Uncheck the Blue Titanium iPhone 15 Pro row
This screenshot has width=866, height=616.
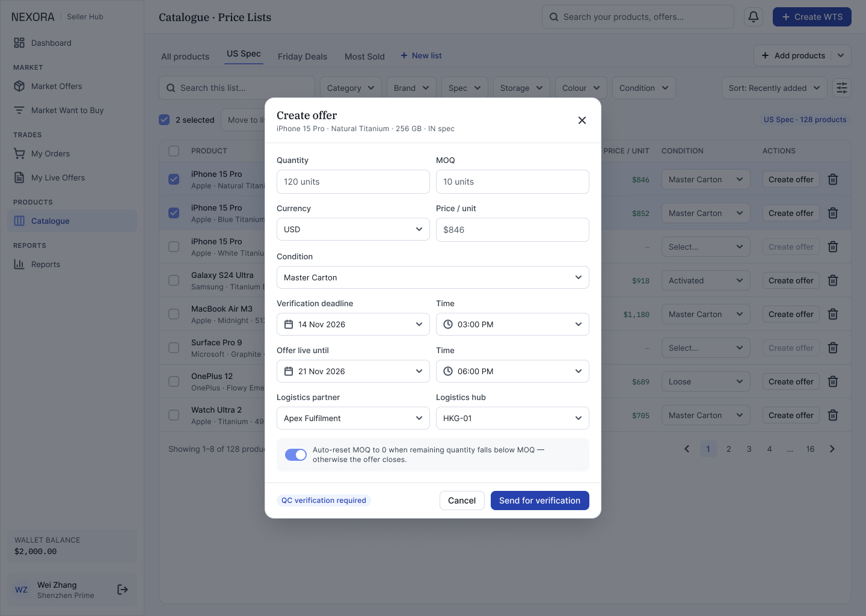coord(174,213)
